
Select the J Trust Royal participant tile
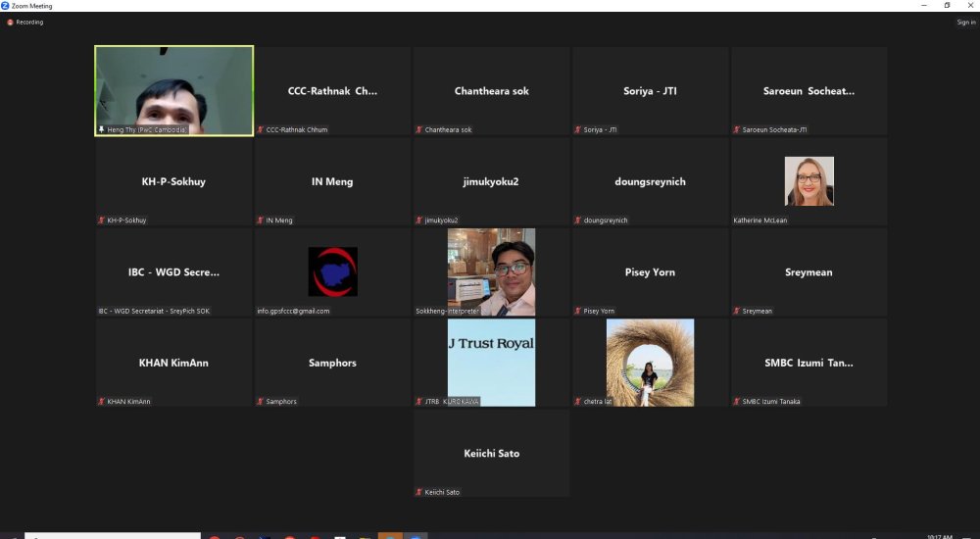pos(491,361)
